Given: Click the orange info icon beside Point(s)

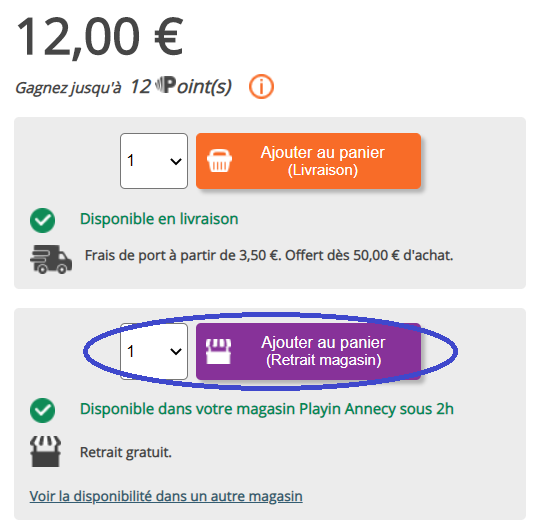Looking at the screenshot, I should tap(261, 86).
